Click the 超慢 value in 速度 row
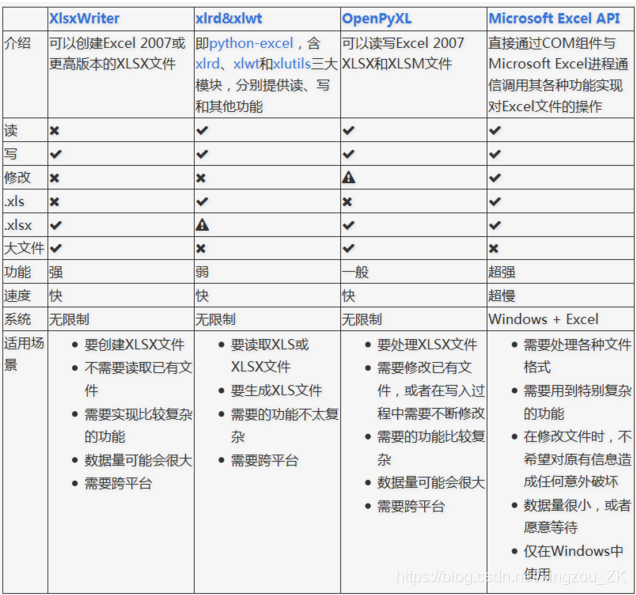The height and width of the screenshot is (595, 636). coord(502,296)
